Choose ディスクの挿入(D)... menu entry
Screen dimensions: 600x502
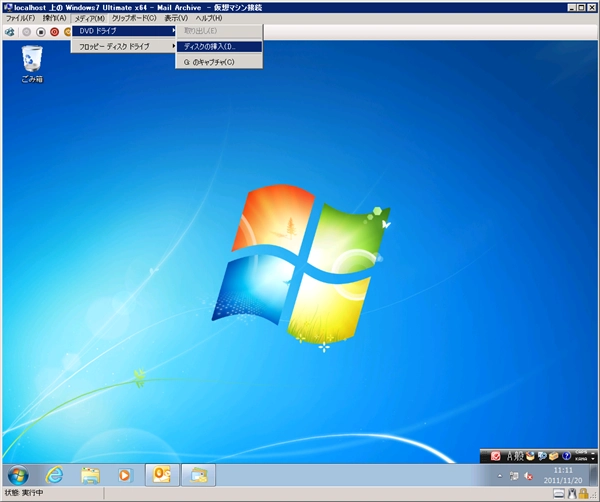click(219, 47)
